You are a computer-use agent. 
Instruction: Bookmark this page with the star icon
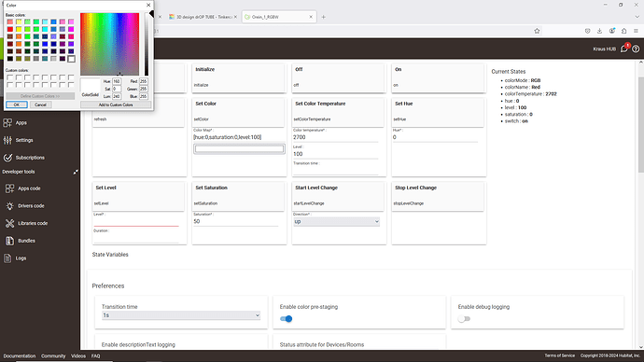537,31
